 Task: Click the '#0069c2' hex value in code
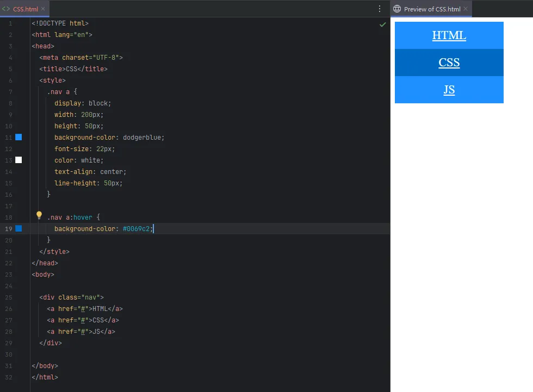[136, 228]
